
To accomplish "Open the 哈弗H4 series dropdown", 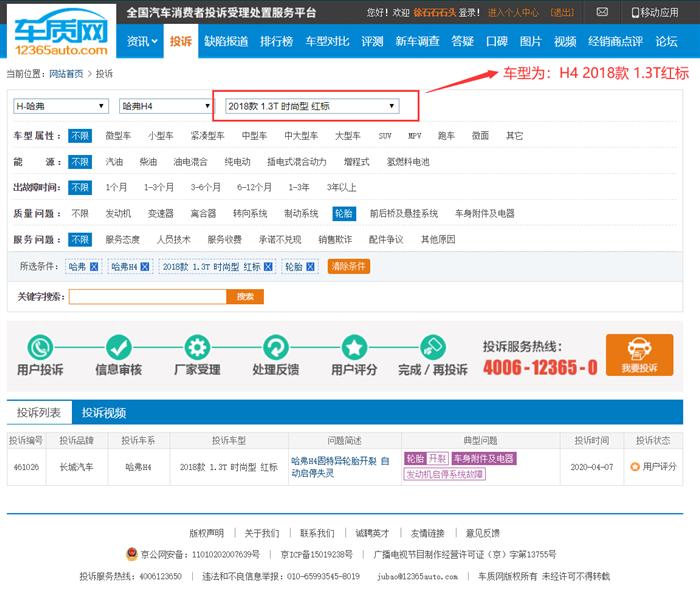I will [x=166, y=106].
